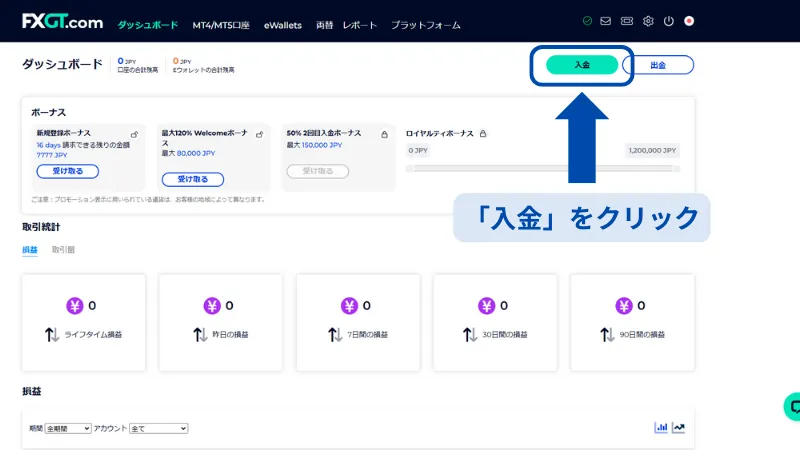The width and height of the screenshot is (800, 450).
Task: Select the Japan flag language icon
Action: click(x=689, y=21)
